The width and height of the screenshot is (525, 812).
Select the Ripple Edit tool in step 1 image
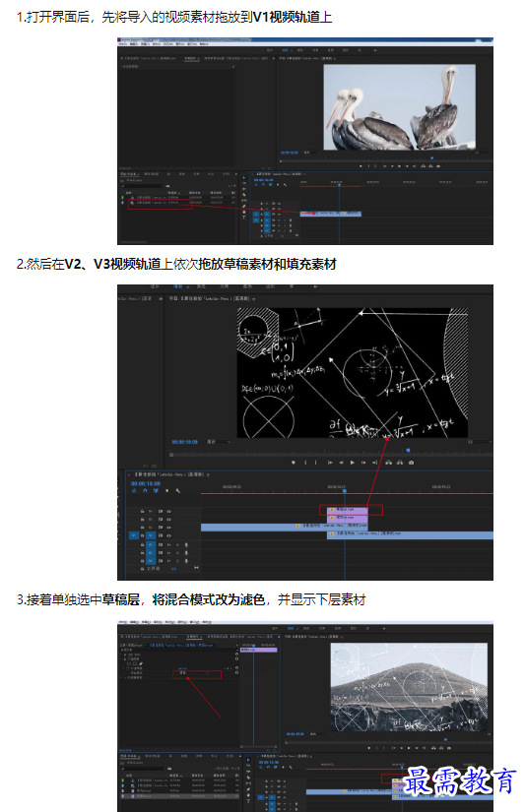click(243, 189)
